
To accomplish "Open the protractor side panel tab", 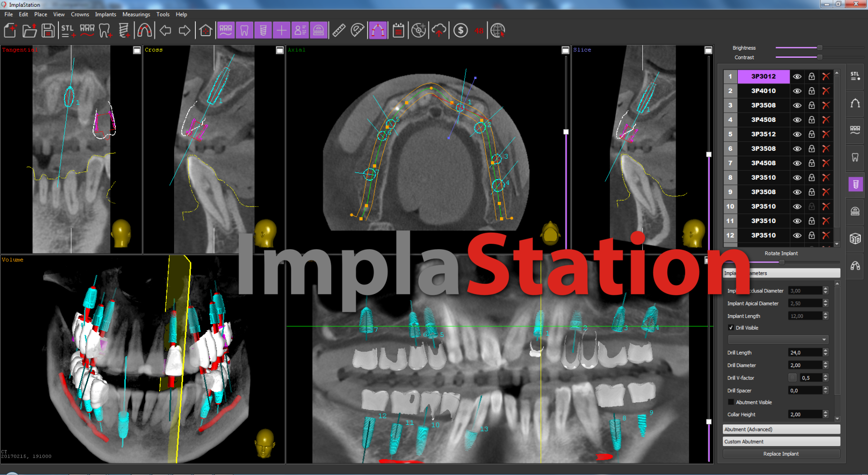I will 855,211.
